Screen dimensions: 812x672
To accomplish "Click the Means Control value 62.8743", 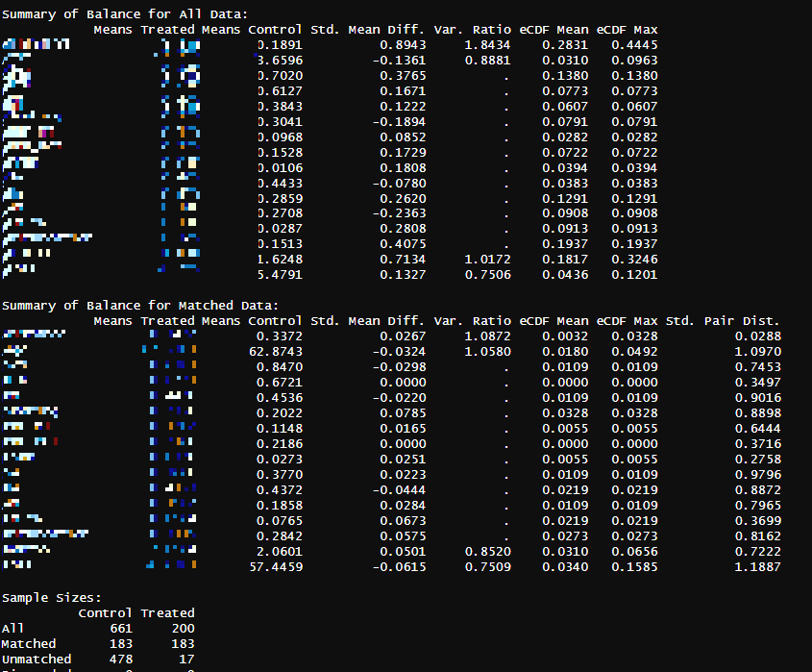I will tap(276, 352).
